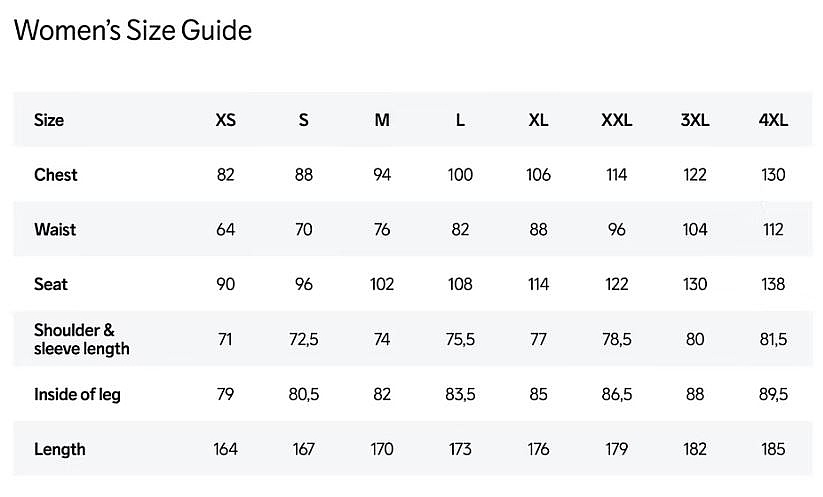Select Shoulder & sleeve length value for XXL
This screenshot has height=497, width=823.
[616, 340]
